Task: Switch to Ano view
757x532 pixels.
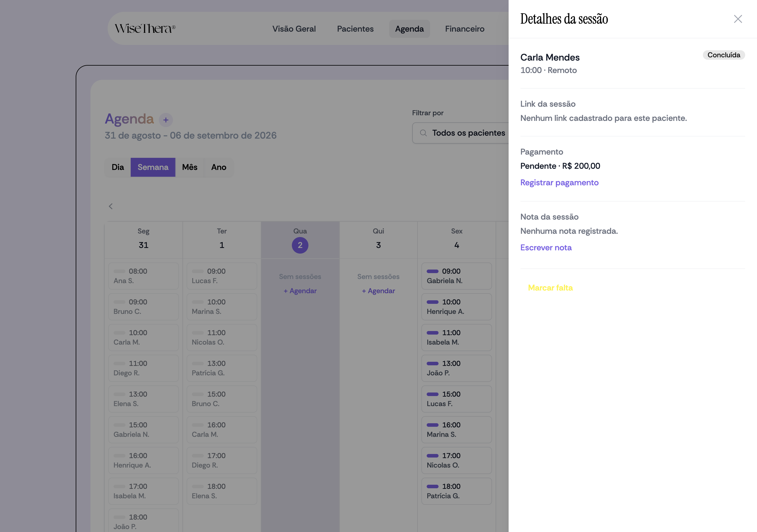Action: tap(219, 167)
